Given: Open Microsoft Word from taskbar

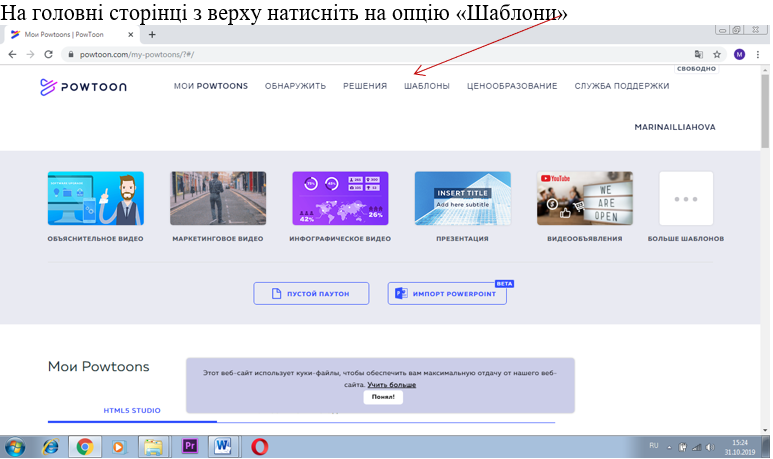Looking at the screenshot, I should [223, 447].
